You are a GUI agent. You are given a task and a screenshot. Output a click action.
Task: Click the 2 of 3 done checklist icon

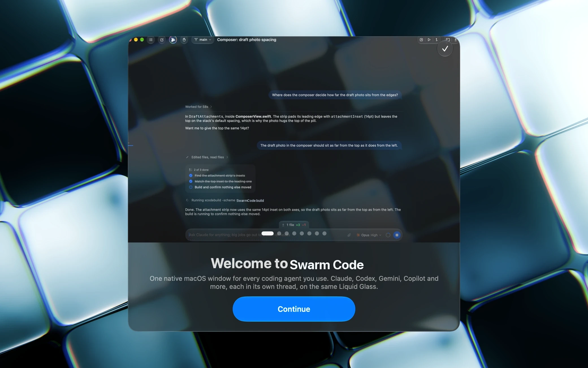pos(191,170)
